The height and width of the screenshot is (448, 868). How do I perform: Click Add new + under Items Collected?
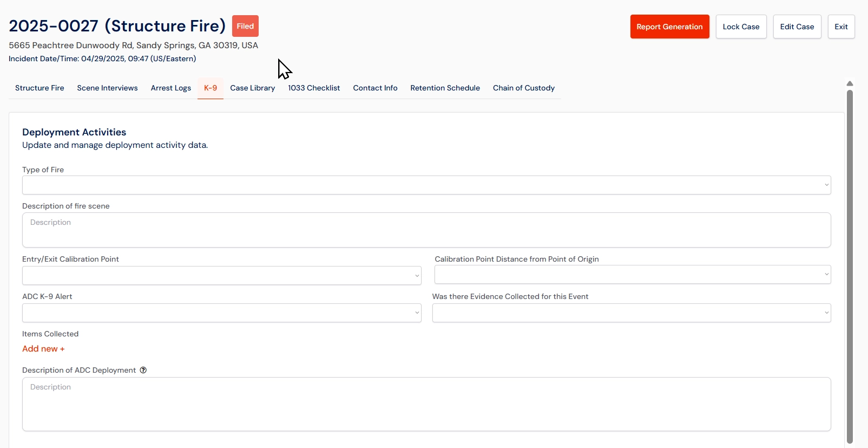coord(43,349)
